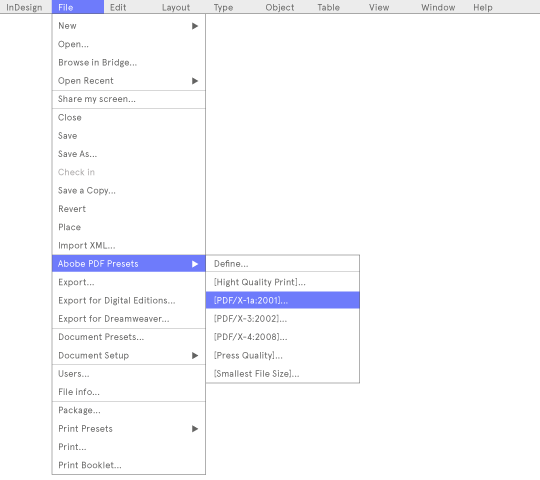Screen dimensions: 540x480
Task: Choose Save As... entry
Action: click(x=129, y=154)
